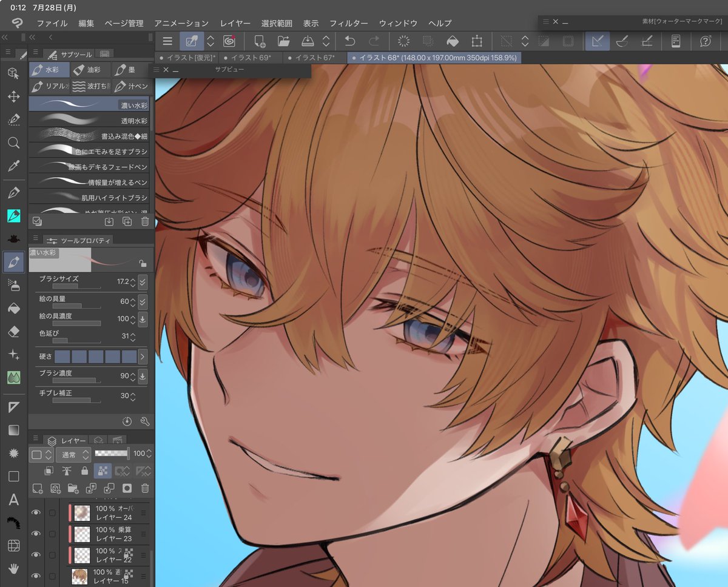Image resolution: width=728 pixels, height=587 pixels.
Task: Select the Eraser tool
Action: (13, 331)
